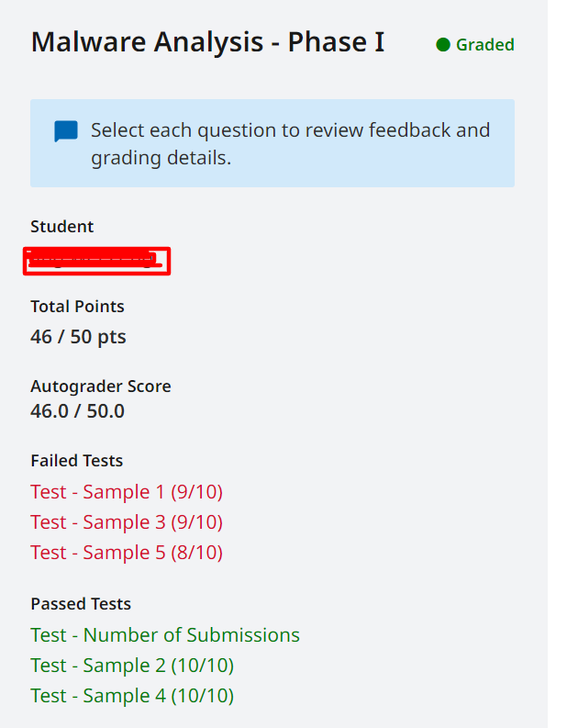Click the redacted student name
The height and width of the screenshot is (728, 567).
(x=97, y=261)
